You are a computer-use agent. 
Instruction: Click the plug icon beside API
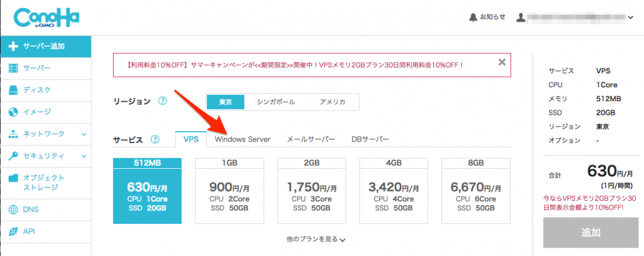(13, 231)
